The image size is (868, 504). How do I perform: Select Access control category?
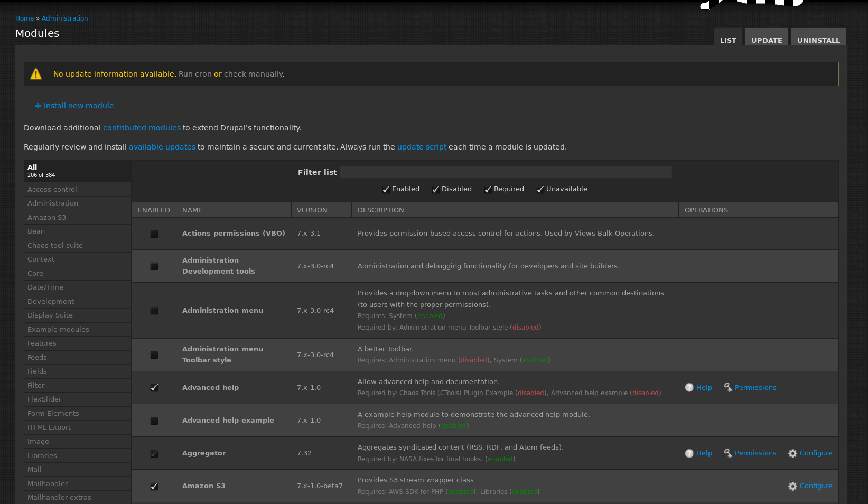[x=78, y=189]
